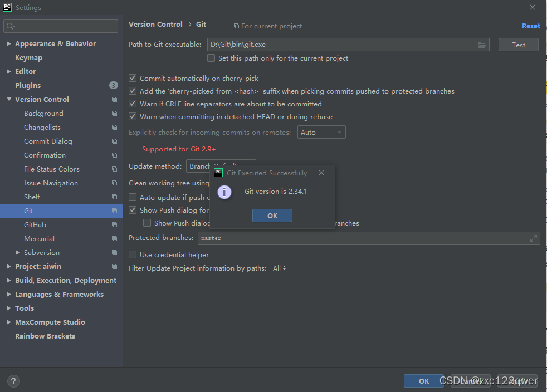
Task: Enable 'Use credential helper'
Action: (133, 254)
